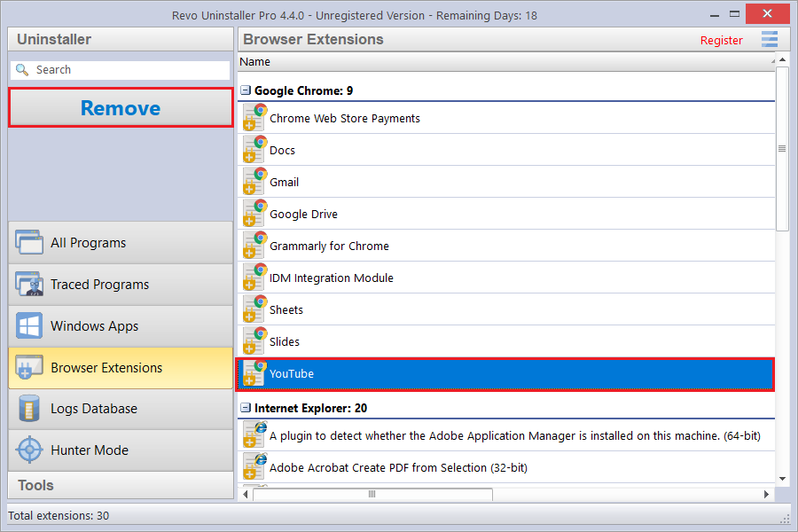
Task: Open the Register link
Action: pyautogui.click(x=721, y=40)
